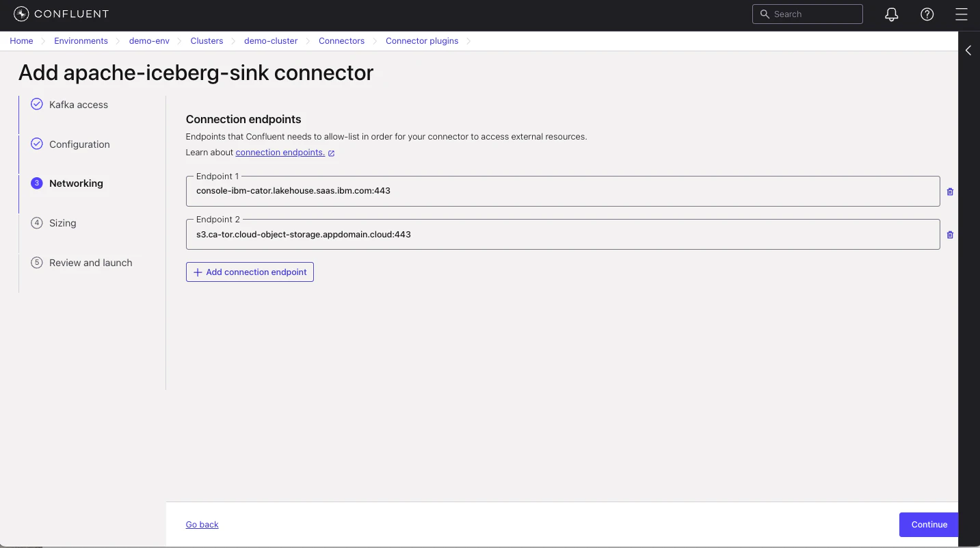This screenshot has width=980, height=548.
Task: Click the magnifier icon in Search
Action: click(765, 14)
